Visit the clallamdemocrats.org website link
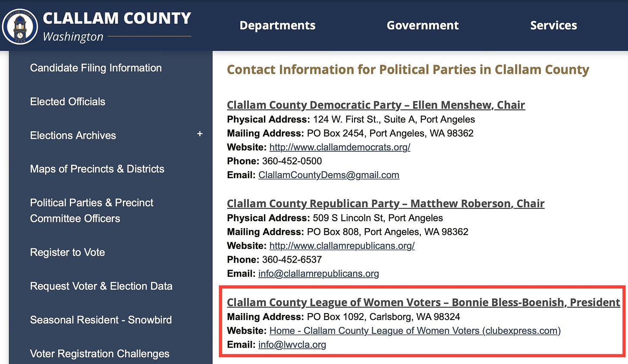The image size is (628, 364). [340, 147]
